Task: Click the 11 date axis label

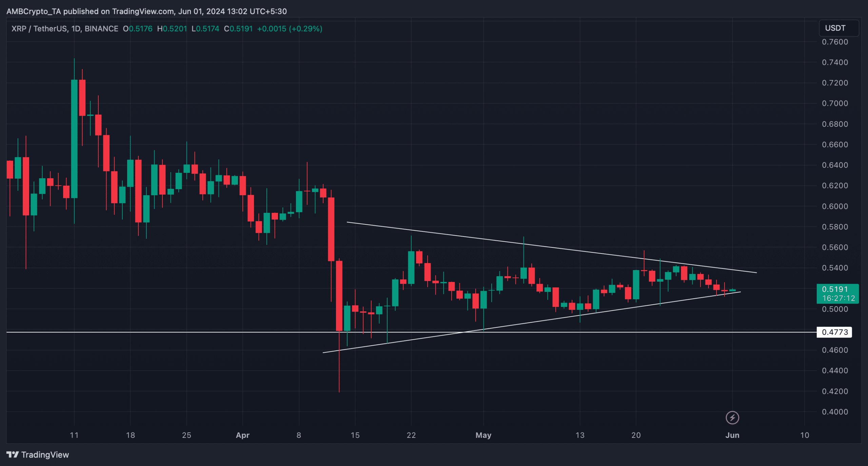Action: click(x=74, y=435)
